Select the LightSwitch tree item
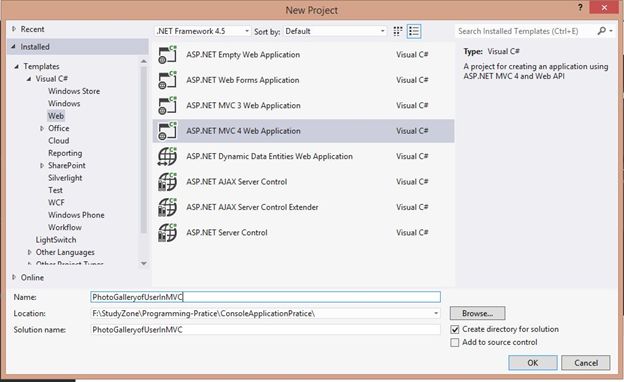This screenshot has height=382, width=624. coord(56,240)
